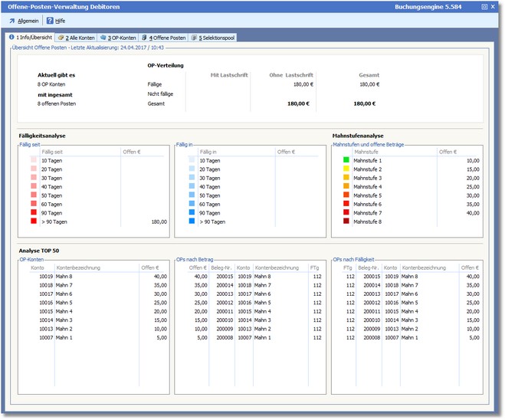Click the blue question mark Hilfe icon

point(50,21)
